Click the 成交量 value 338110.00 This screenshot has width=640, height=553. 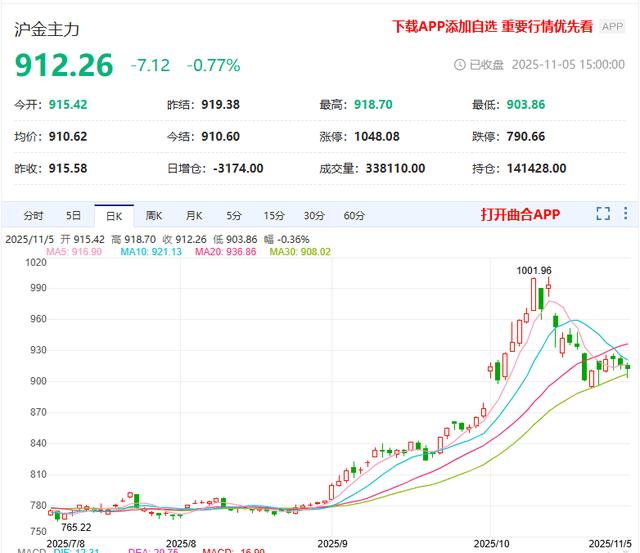[395, 169]
